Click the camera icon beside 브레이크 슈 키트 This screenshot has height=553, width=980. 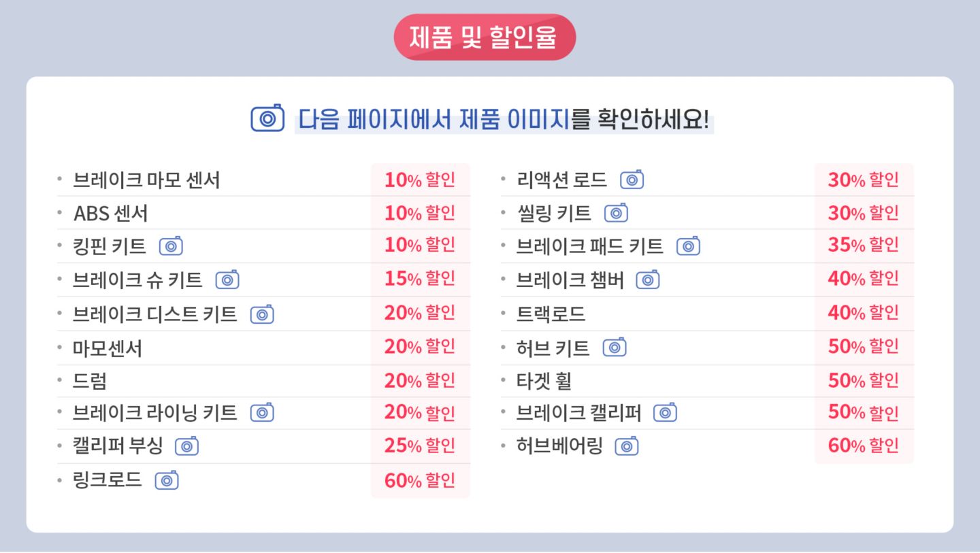point(227,280)
